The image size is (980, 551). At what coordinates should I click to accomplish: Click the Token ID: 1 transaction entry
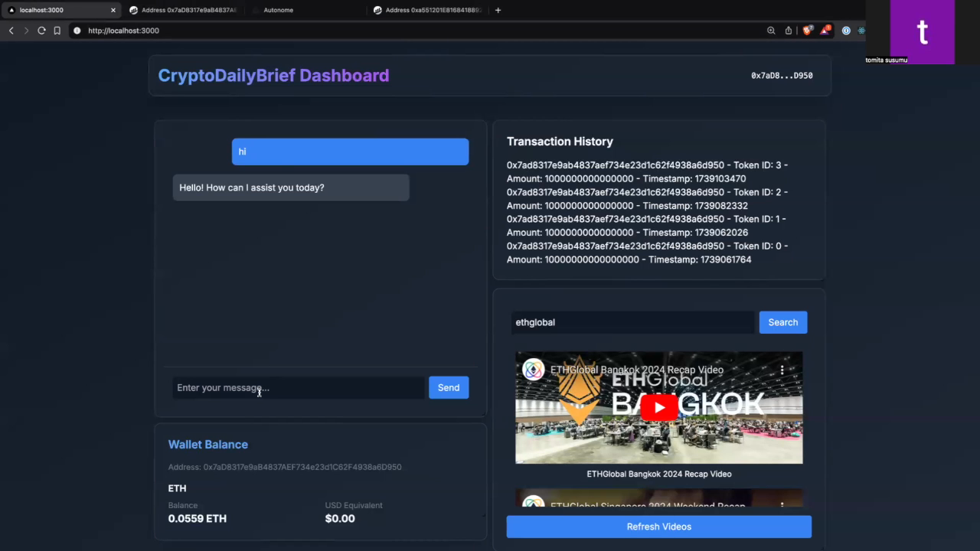point(648,226)
